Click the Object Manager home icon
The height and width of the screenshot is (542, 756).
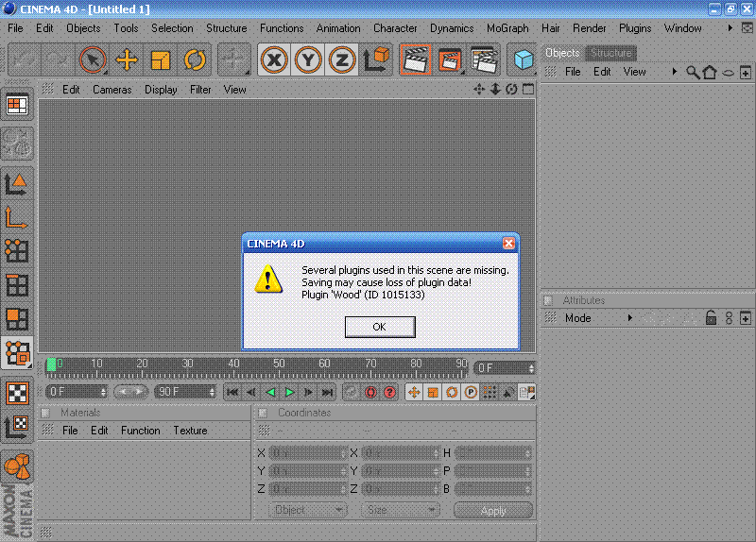click(710, 73)
